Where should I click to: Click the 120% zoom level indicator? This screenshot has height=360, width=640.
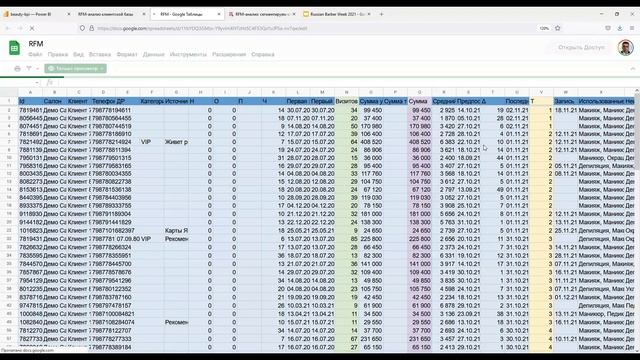pos(544,28)
